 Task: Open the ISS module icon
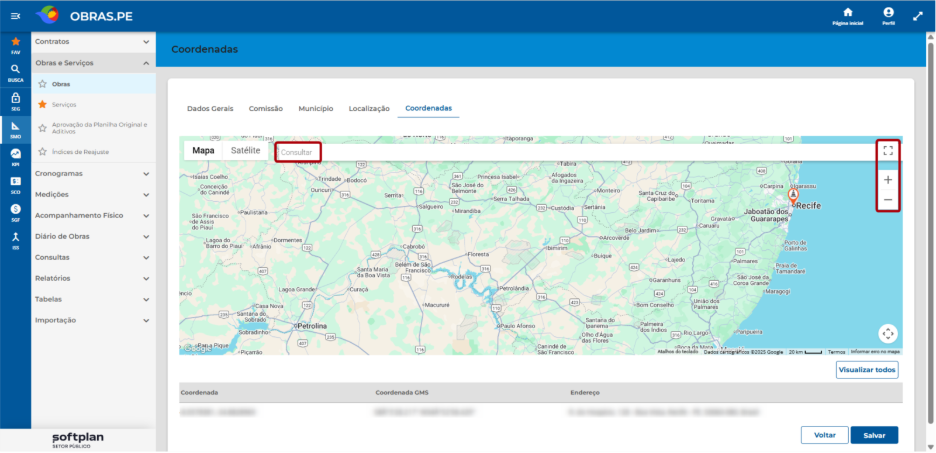click(16, 240)
